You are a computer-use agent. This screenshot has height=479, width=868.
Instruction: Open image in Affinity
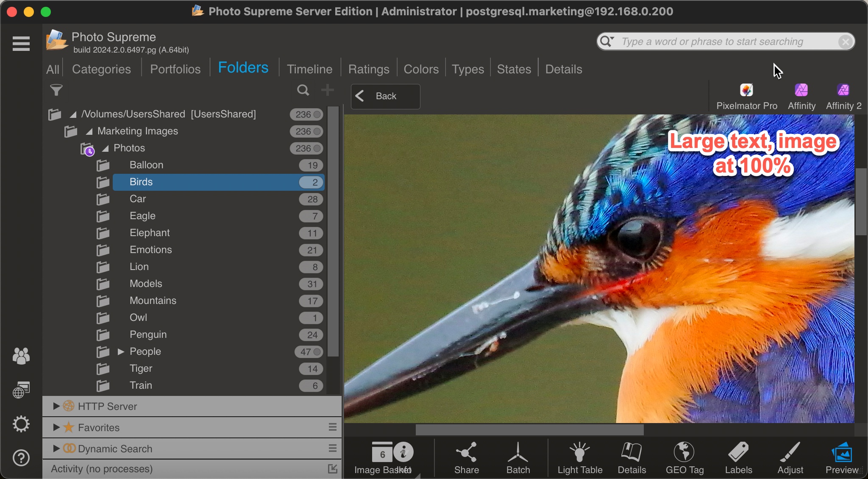tap(801, 97)
